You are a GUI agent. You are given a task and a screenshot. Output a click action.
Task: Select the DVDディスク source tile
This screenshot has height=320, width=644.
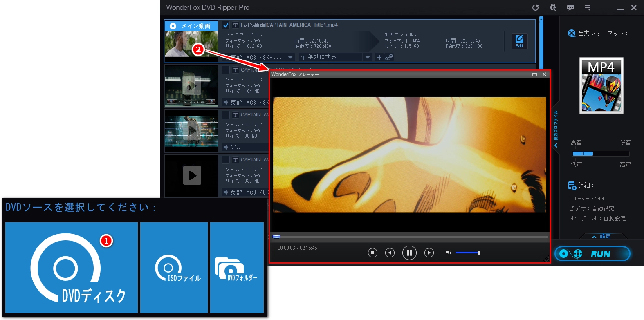(72, 268)
